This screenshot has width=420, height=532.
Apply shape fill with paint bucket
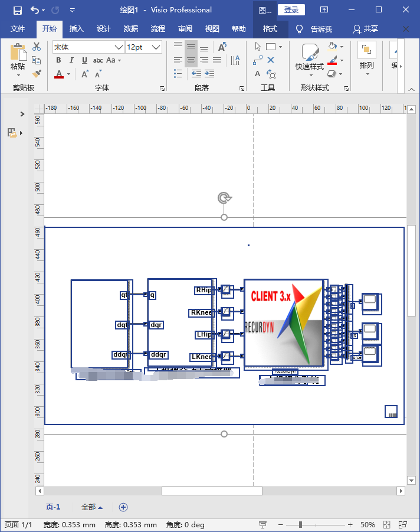(333, 47)
